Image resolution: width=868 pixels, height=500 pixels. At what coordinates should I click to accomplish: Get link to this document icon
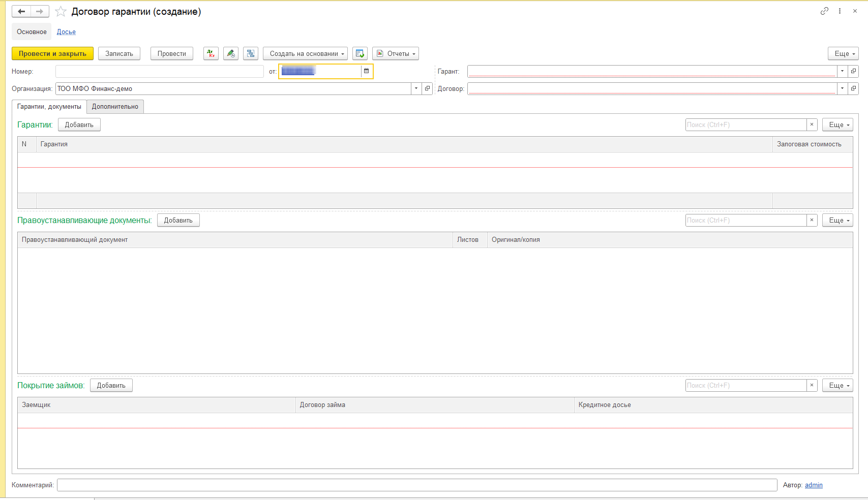[x=824, y=11]
